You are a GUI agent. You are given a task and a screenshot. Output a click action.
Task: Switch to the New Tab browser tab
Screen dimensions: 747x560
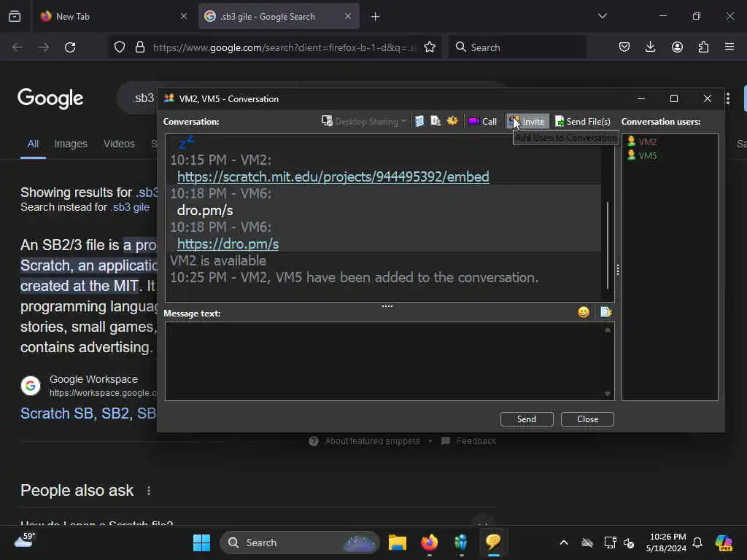[113, 16]
